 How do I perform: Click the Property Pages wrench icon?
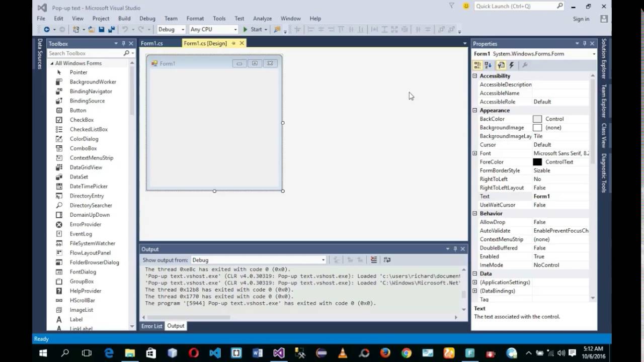point(524,65)
